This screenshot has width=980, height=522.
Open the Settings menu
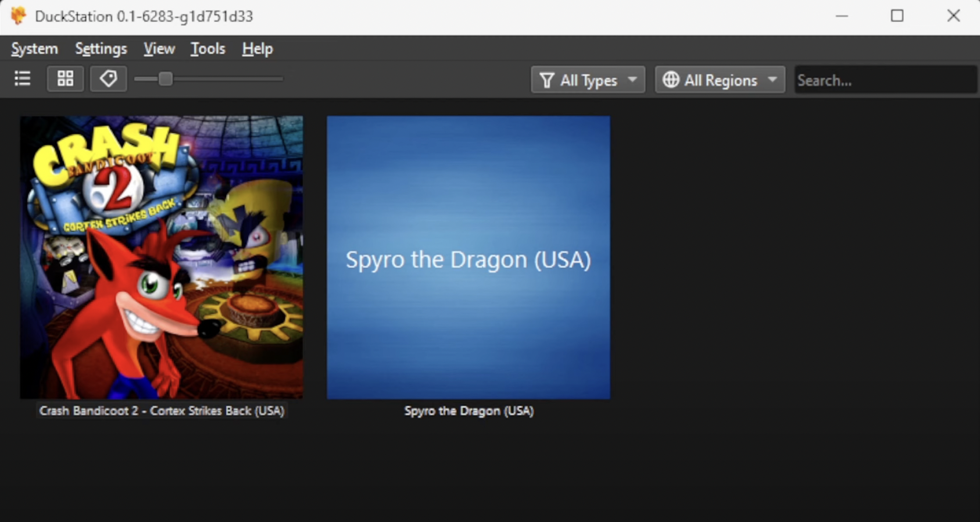(101, 49)
